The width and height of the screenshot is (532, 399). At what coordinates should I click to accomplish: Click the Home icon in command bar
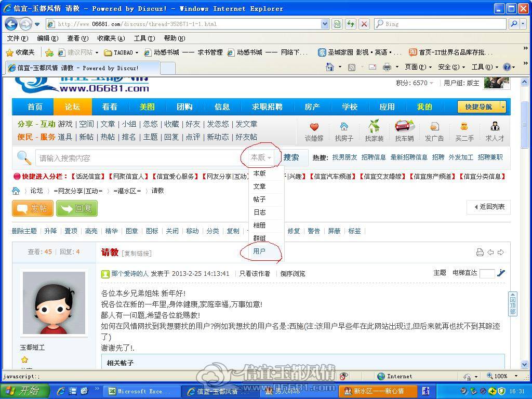pyautogui.click(x=329, y=67)
